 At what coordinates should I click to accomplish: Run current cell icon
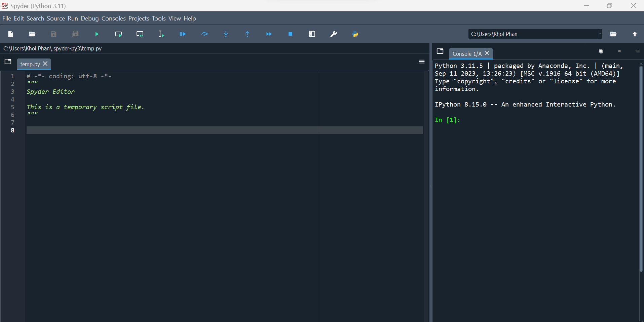pyautogui.click(x=118, y=34)
